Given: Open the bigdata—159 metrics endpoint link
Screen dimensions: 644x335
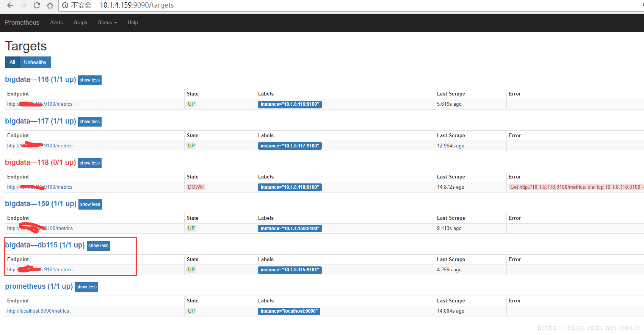Looking at the screenshot, I should pyautogui.click(x=40, y=229).
